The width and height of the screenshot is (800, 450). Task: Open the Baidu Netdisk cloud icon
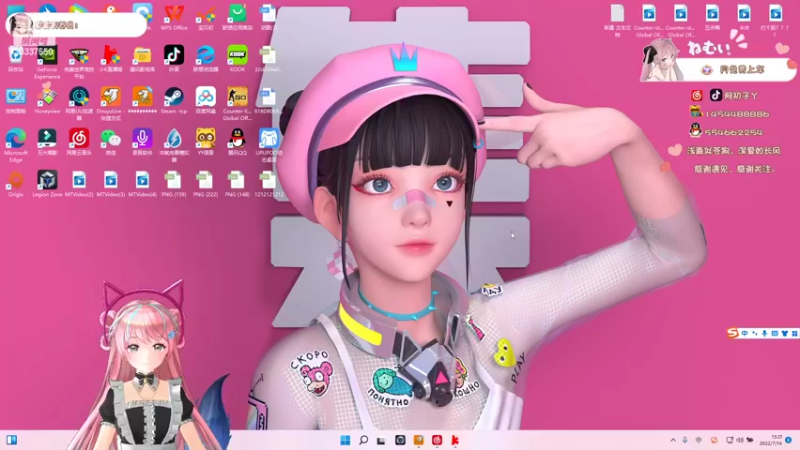tap(206, 101)
